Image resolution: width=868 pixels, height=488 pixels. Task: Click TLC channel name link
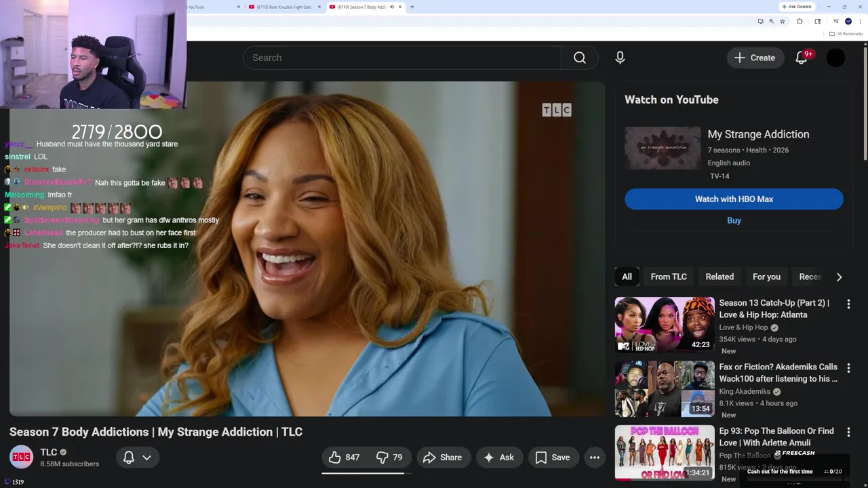click(x=48, y=452)
